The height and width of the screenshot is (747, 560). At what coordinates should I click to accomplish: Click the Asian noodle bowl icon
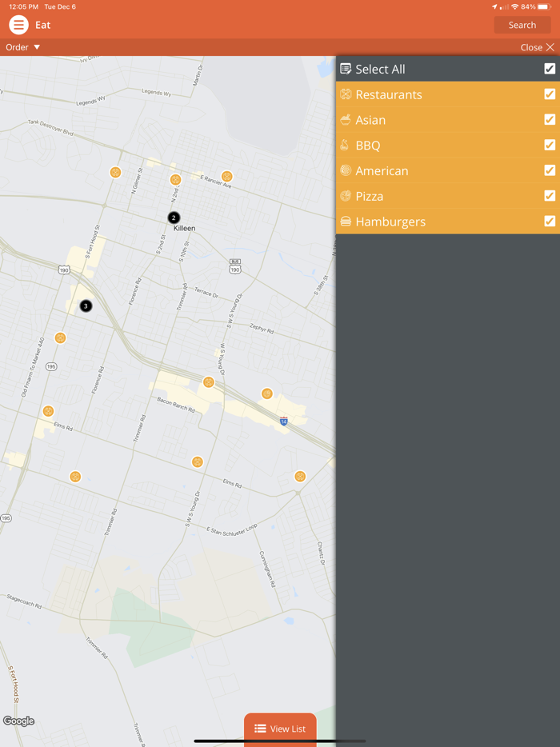346,120
